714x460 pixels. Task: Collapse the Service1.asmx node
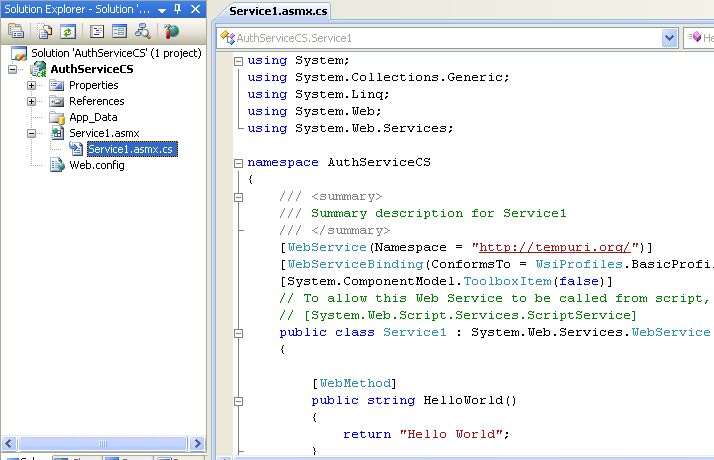(x=31, y=133)
